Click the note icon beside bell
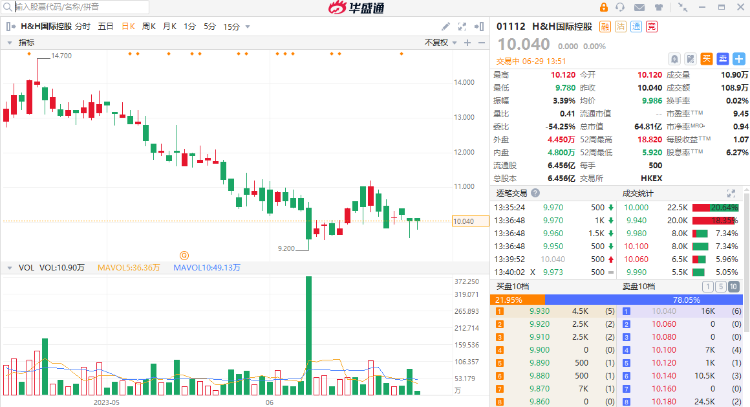 690,59
